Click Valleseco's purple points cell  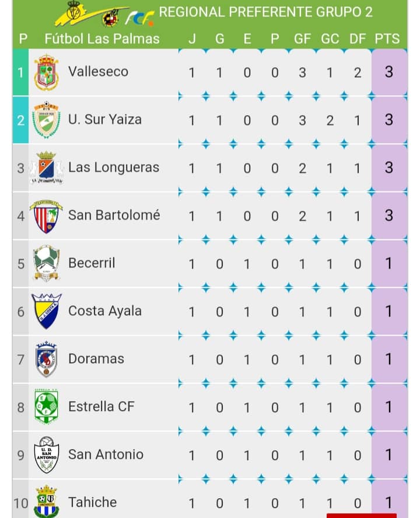(389, 72)
